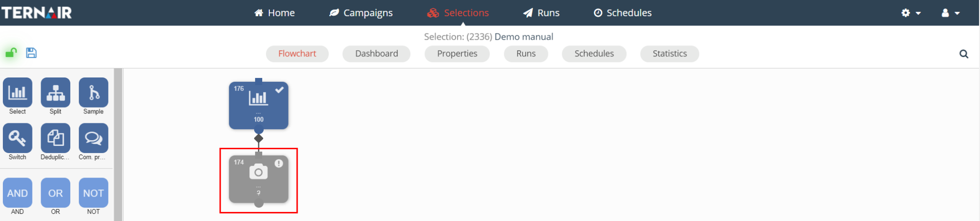Toggle the green lock icon
Screen dimensions: 980x221
(x=11, y=53)
